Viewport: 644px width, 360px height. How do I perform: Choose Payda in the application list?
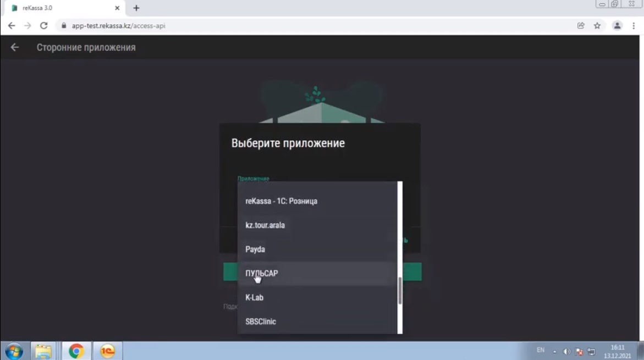click(x=317, y=249)
